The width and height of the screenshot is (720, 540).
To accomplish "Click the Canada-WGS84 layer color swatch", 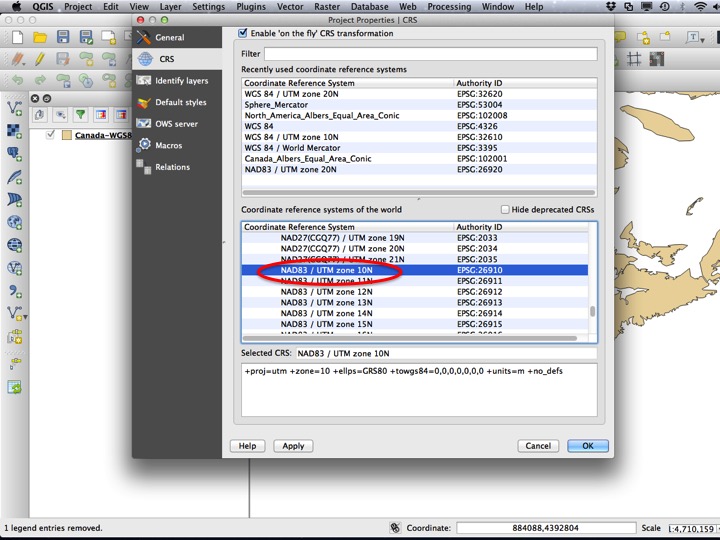I will coord(67,135).
